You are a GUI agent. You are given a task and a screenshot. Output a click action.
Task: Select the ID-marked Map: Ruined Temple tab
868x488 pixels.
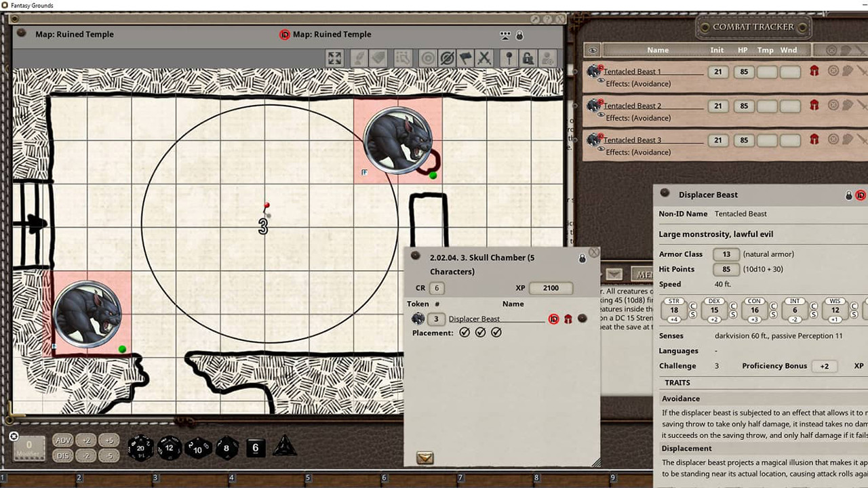point(332,34)
